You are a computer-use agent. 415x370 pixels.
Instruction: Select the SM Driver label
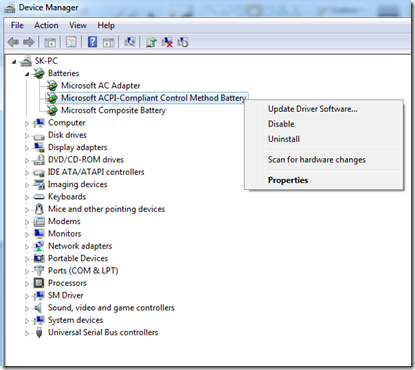click(66, 295)
